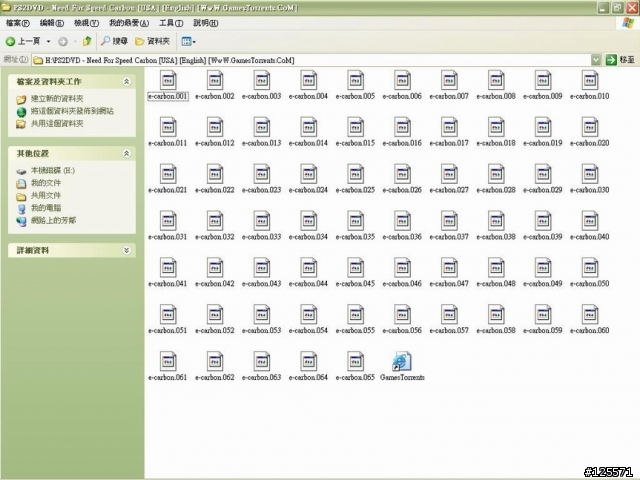Click the Windows flag logo icon
Screen dimensions: 640x480
[x=628, y=23]
